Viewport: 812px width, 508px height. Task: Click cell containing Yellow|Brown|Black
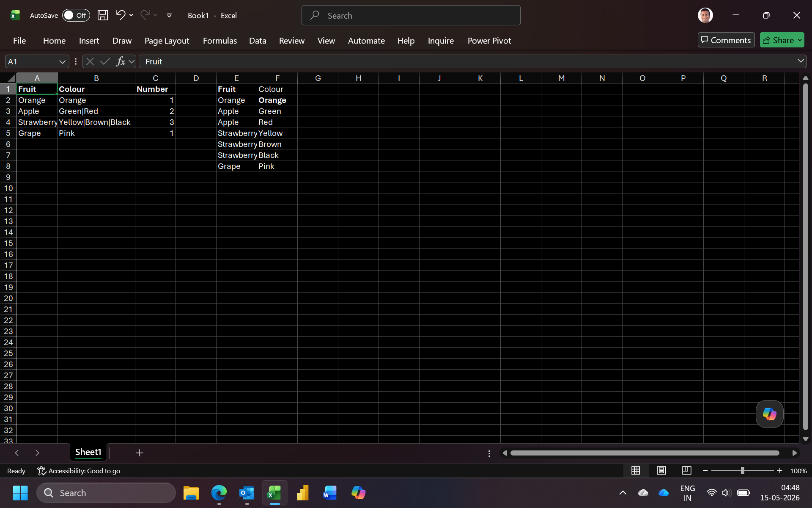tap(96, 122)
